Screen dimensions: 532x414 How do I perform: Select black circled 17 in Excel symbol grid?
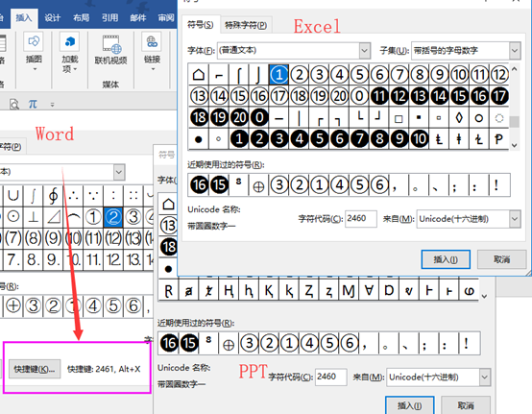[499, 96]
